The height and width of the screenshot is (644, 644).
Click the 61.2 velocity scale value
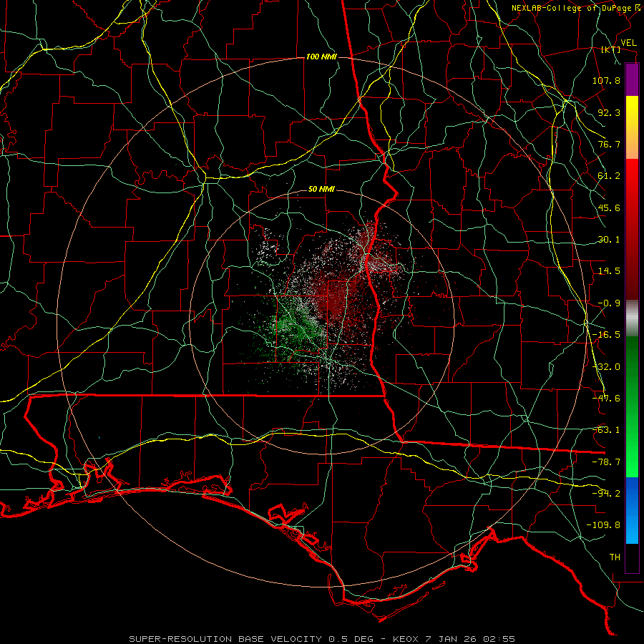click(609, 176)
